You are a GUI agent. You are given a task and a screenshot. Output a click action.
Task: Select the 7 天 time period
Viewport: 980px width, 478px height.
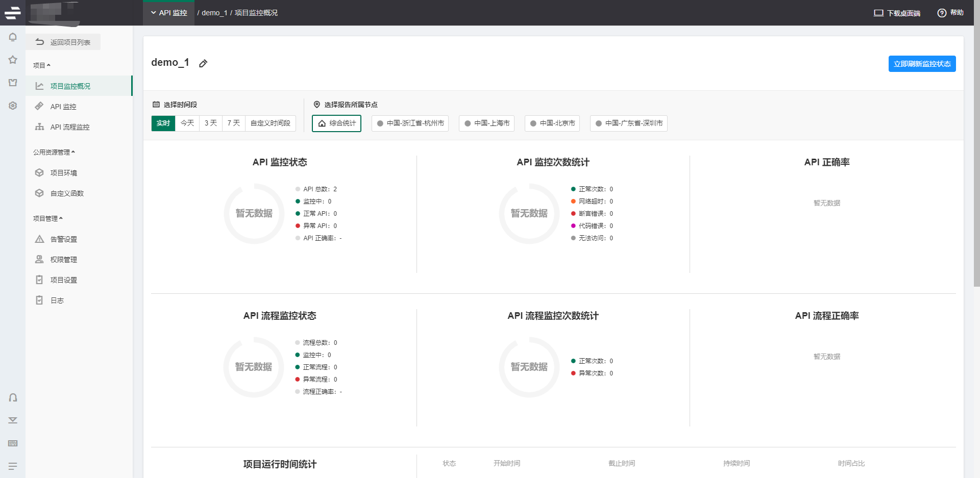[234, 123]
